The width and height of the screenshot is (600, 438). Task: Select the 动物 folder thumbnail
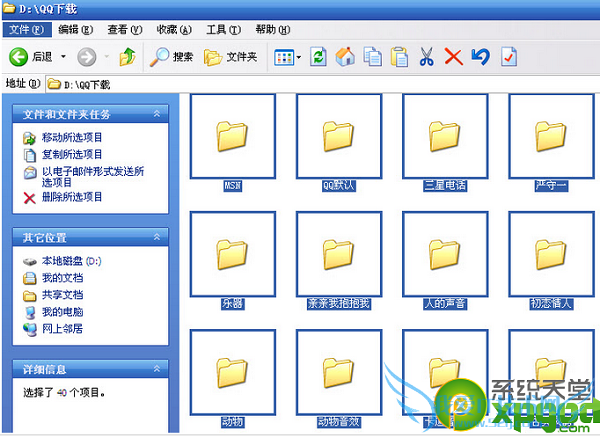(233, 373)
